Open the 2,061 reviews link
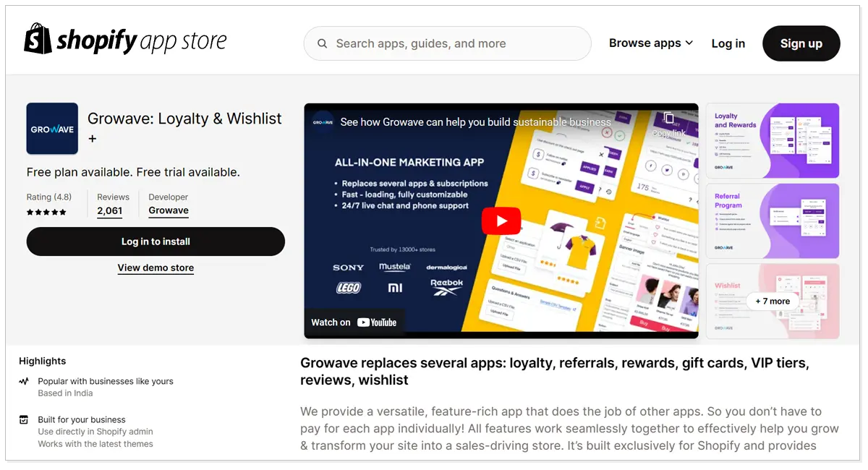 click(110, 211)
